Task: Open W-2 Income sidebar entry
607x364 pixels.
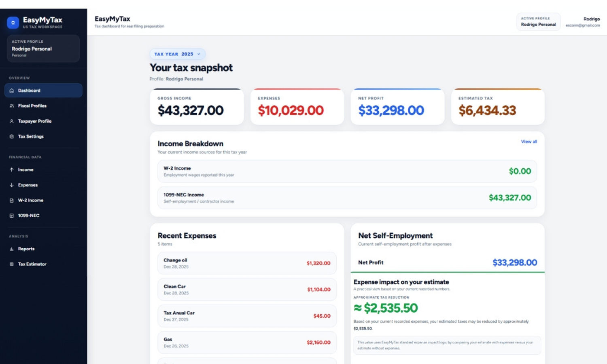Action: (x=43, y=201)
